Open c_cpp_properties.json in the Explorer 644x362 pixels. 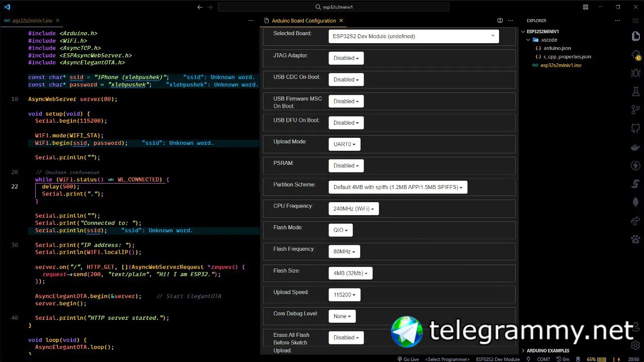pos(567,57)
